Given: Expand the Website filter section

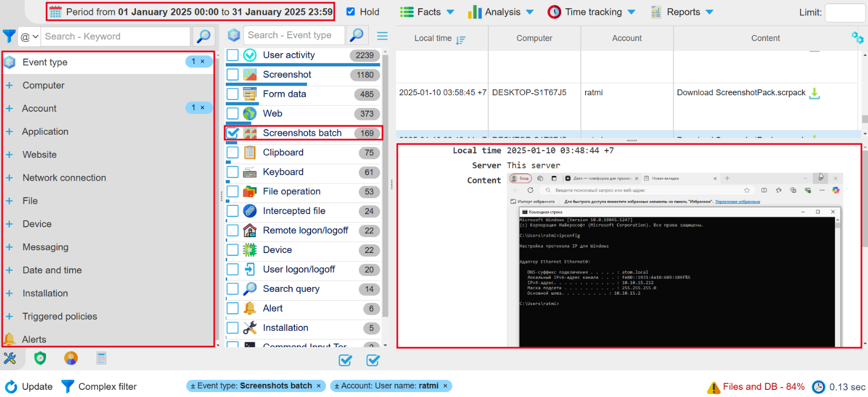Looking at the screenshot, I should coord(9,155).
